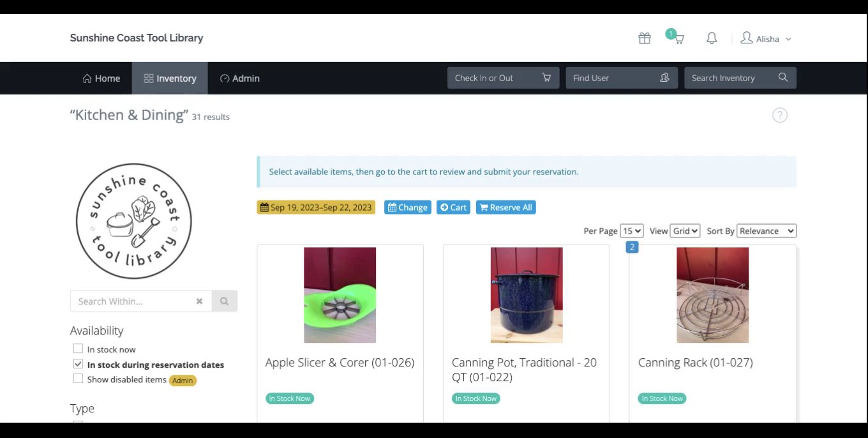868x438 pixels.
Task: Open the notifications bell
Action: click(712, 38)
